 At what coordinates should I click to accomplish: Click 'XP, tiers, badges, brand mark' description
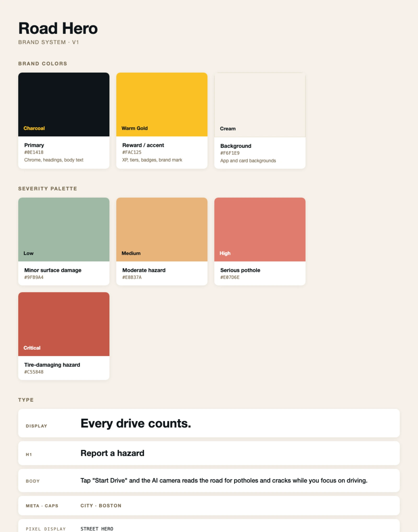152,160
